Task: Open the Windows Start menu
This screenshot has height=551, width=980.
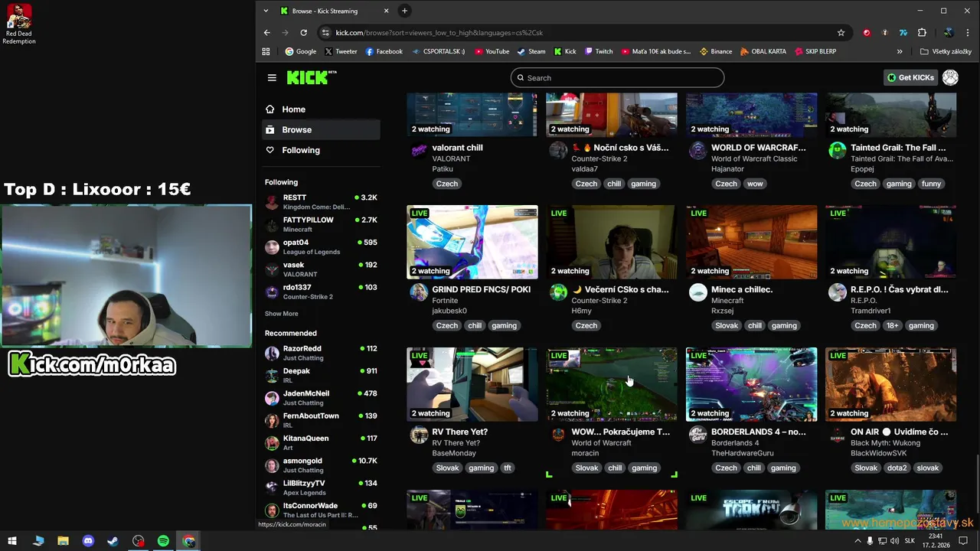Action: [x=12, y=541]
